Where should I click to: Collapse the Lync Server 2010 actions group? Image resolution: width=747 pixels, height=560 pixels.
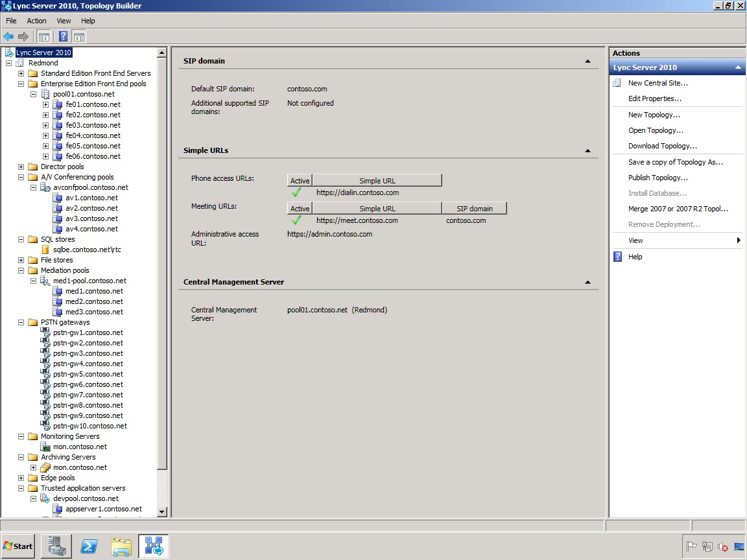738,67
